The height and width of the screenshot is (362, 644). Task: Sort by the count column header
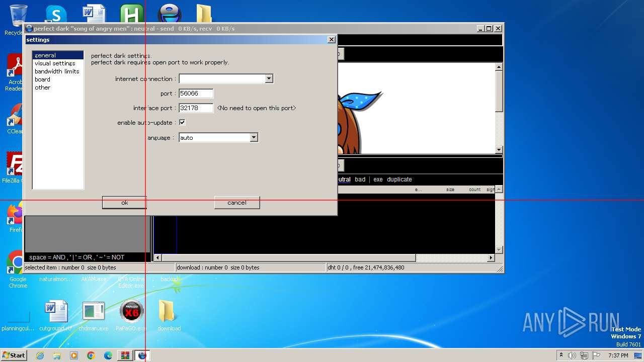tap(475, 190)
